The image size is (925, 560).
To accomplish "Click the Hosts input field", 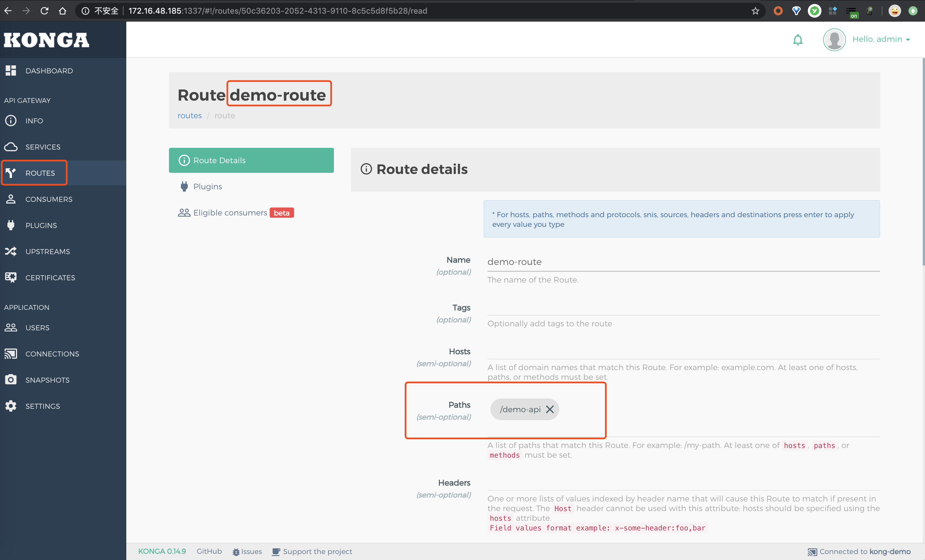I will click(683, 351).
